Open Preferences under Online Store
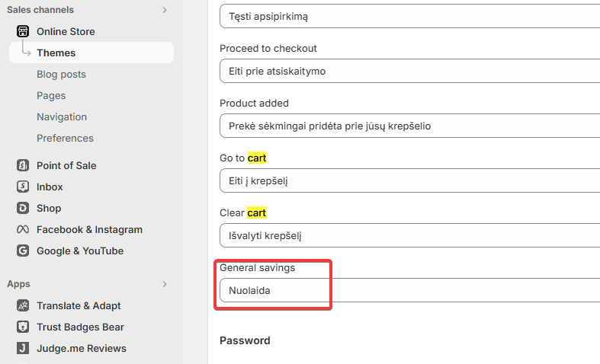 tap(65, 138)
